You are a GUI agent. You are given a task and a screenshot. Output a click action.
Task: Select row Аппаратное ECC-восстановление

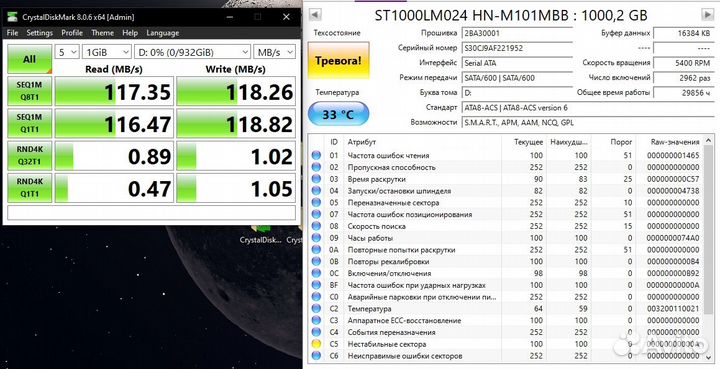[x=505, y=321]
